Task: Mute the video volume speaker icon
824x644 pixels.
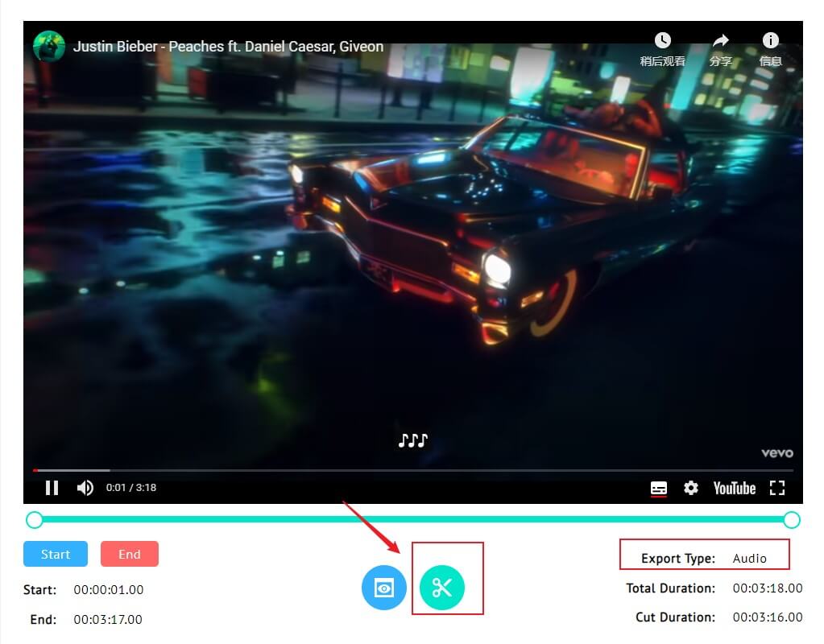Action: [x=85, y=488]
